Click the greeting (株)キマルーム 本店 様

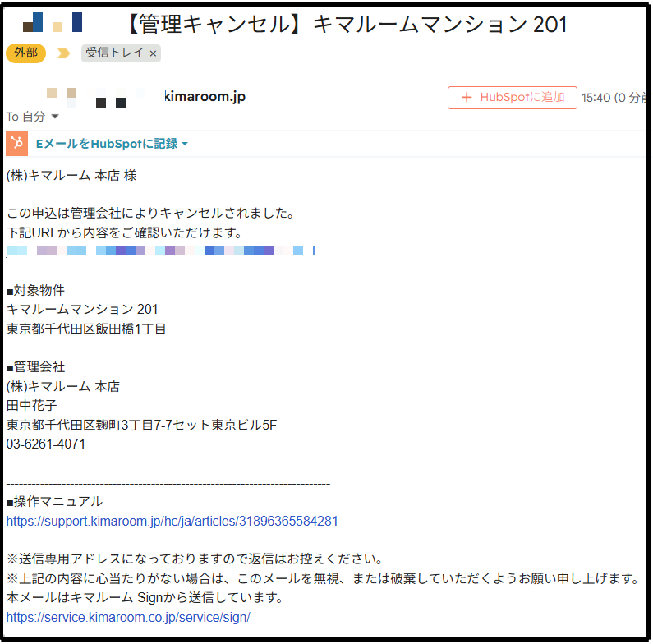[71, 175]
